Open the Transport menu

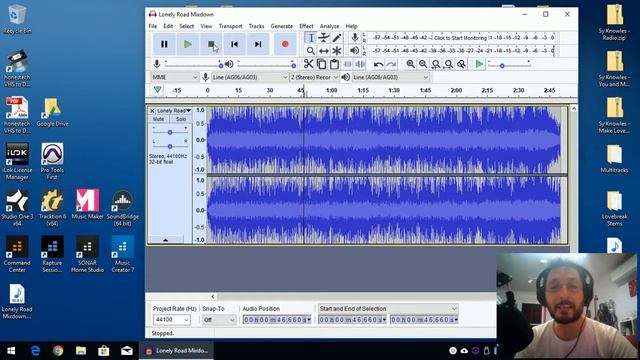point(230,26)
